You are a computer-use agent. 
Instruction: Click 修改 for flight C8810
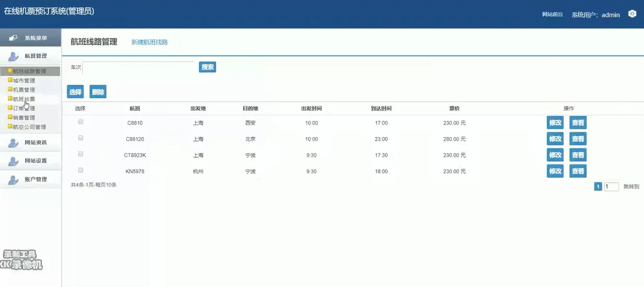(x=555, y=123)
